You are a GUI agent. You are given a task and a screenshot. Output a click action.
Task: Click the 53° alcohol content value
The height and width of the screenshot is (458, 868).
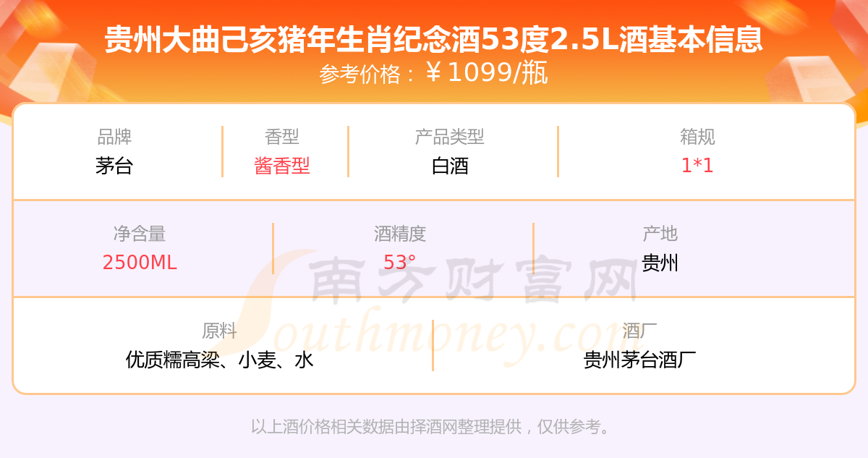coord(400,263)
